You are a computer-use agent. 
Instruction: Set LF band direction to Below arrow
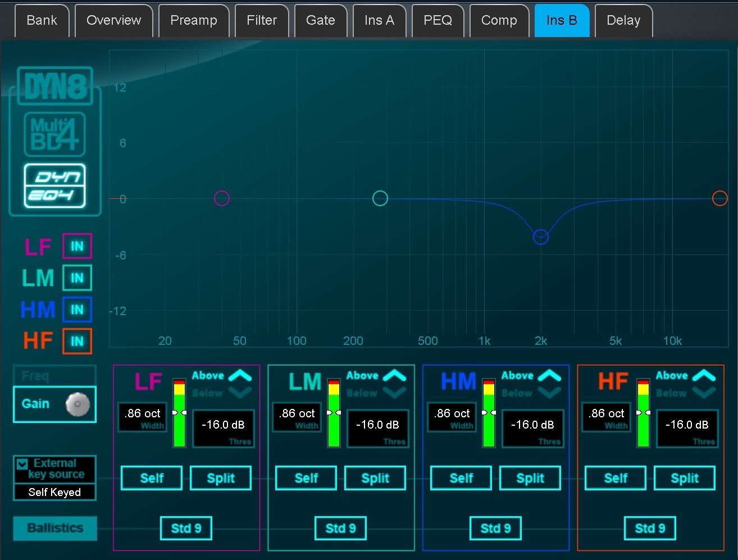click(x=240, y=393)
